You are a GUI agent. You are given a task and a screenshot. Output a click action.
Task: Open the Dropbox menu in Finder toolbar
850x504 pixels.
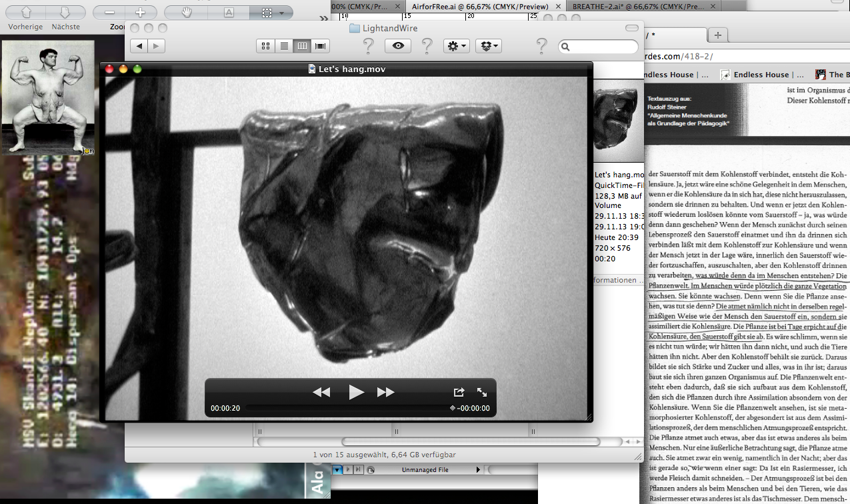[489, 46]
